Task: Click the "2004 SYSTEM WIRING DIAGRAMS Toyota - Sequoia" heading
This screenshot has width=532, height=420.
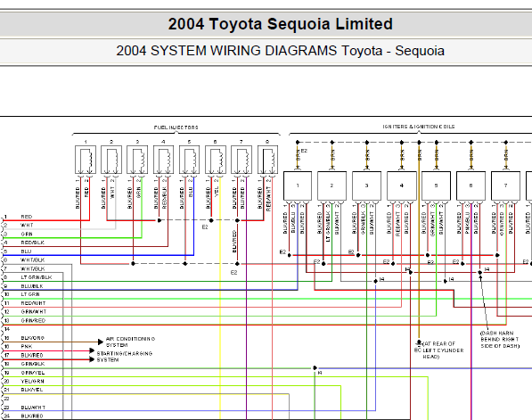Action: point(280,51)
